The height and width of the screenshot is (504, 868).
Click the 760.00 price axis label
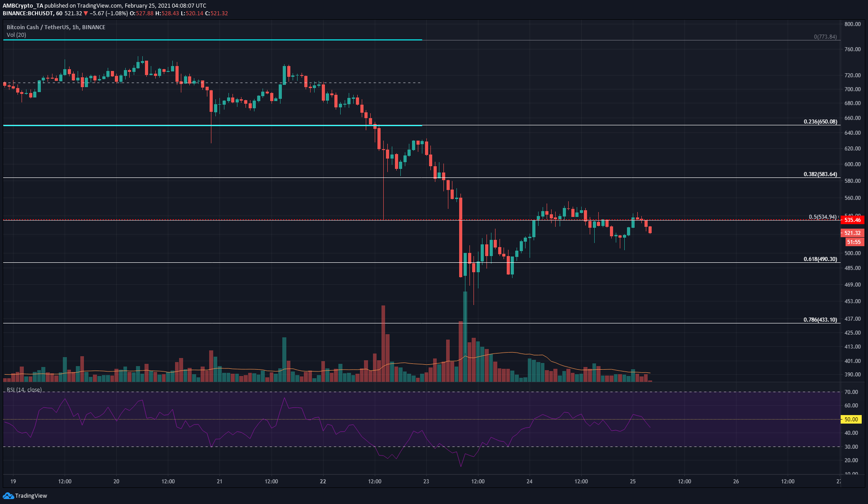pyautogui.click(x=852, y=49)
